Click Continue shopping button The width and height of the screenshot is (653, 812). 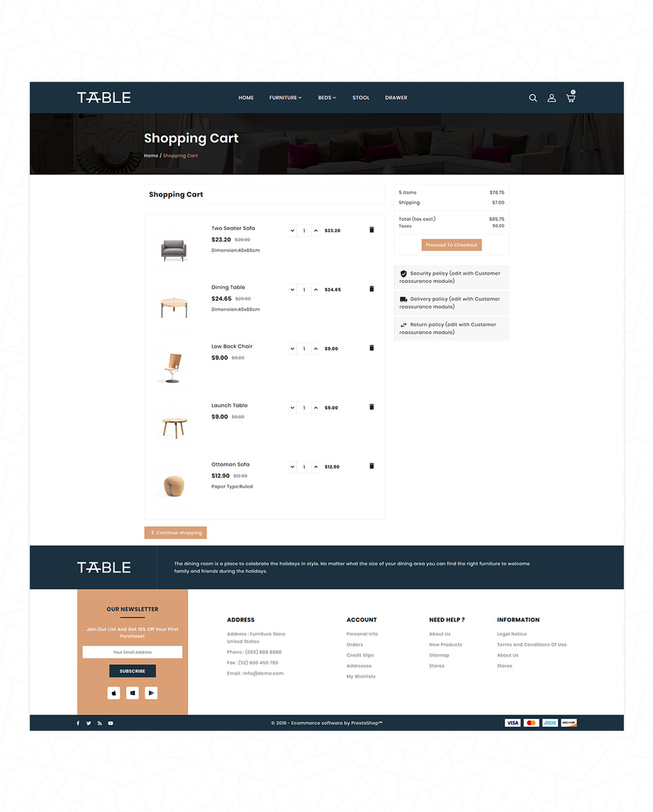click(175, 533)
